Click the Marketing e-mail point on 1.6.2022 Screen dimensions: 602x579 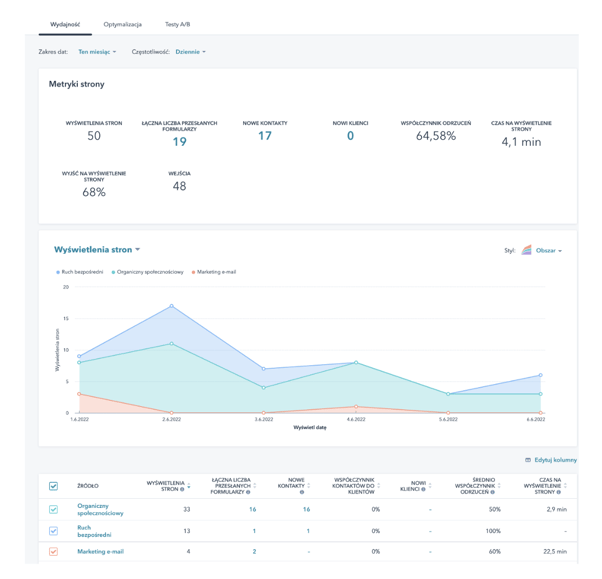click(79, 394)
